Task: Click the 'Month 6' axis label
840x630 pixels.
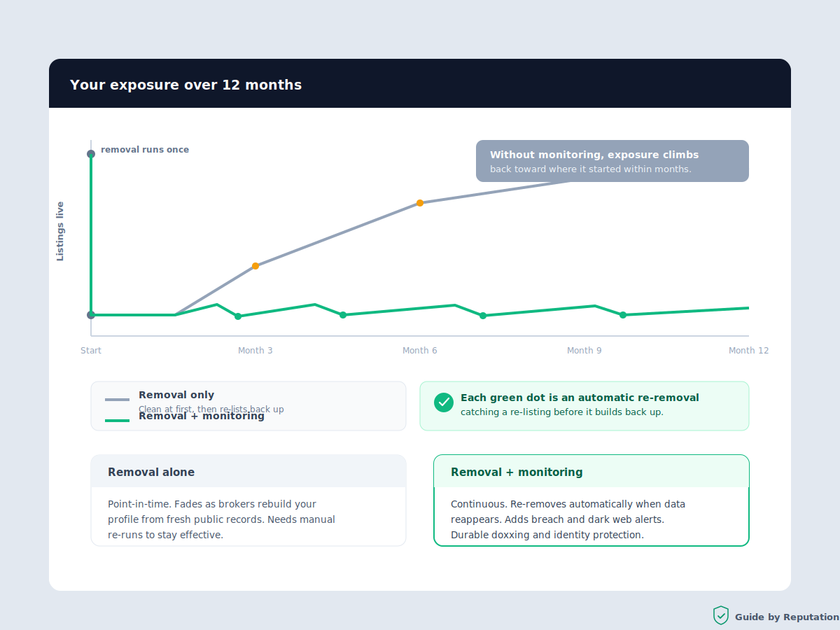Action: [420, 351]
